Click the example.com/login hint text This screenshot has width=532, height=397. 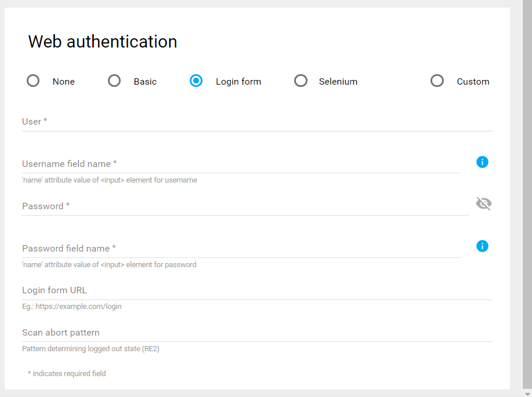(72, 307)
